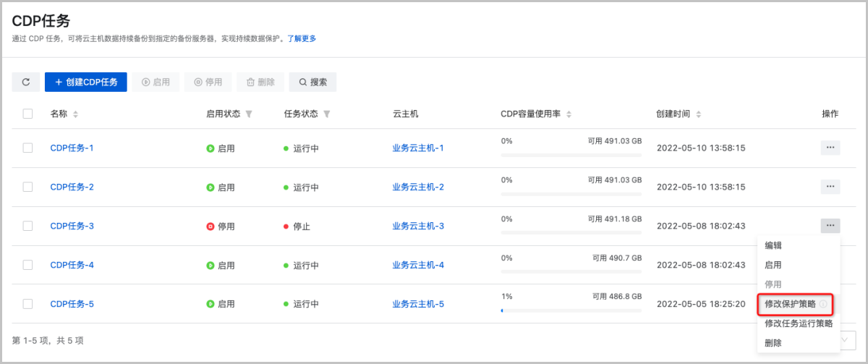
Task: Sort by CDP容量使用率 column
Action: 569,114
